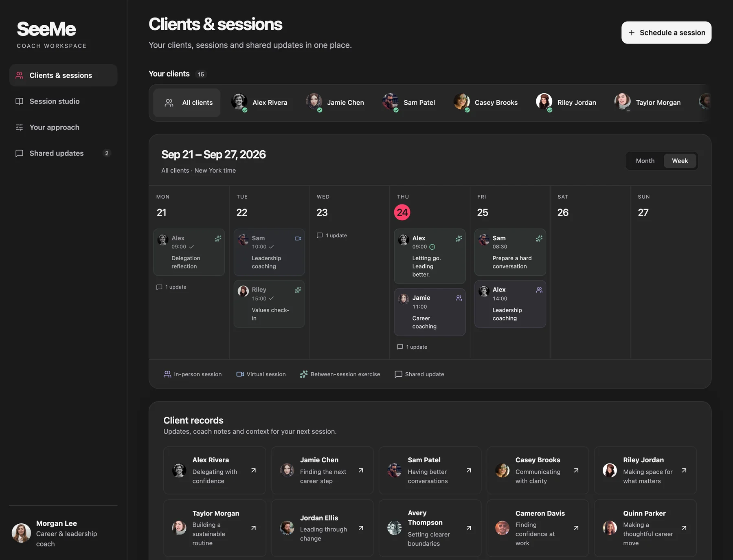Click in-person icon on Jamie's Thursday session
The height and width of the screenshot is (560, 733).
pyautogui.click(x=459, y=298)
